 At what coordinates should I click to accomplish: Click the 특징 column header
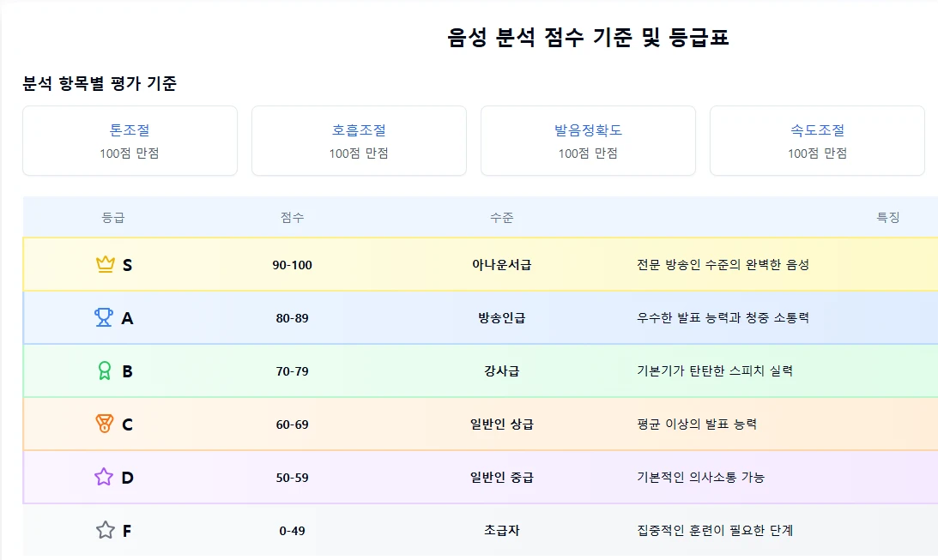(x=888, y=218)
